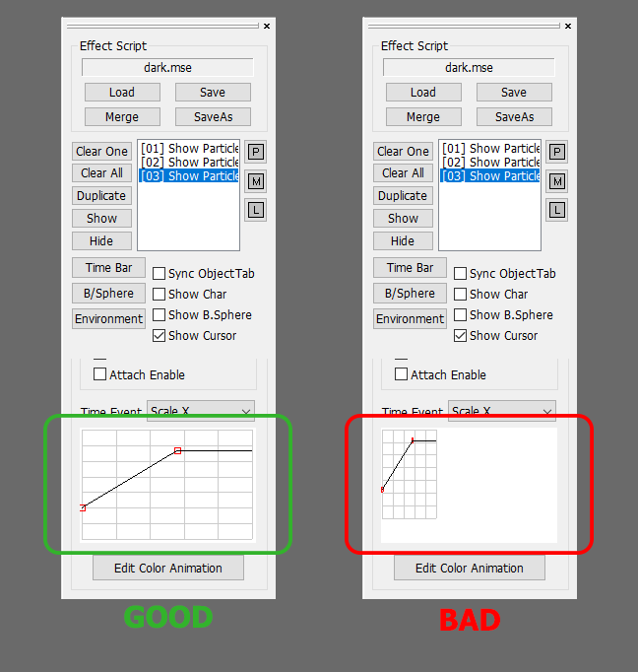Select [02] Show Particle in the left list
Viewport: 638px width, 672px height.
[x=189, y=162]
